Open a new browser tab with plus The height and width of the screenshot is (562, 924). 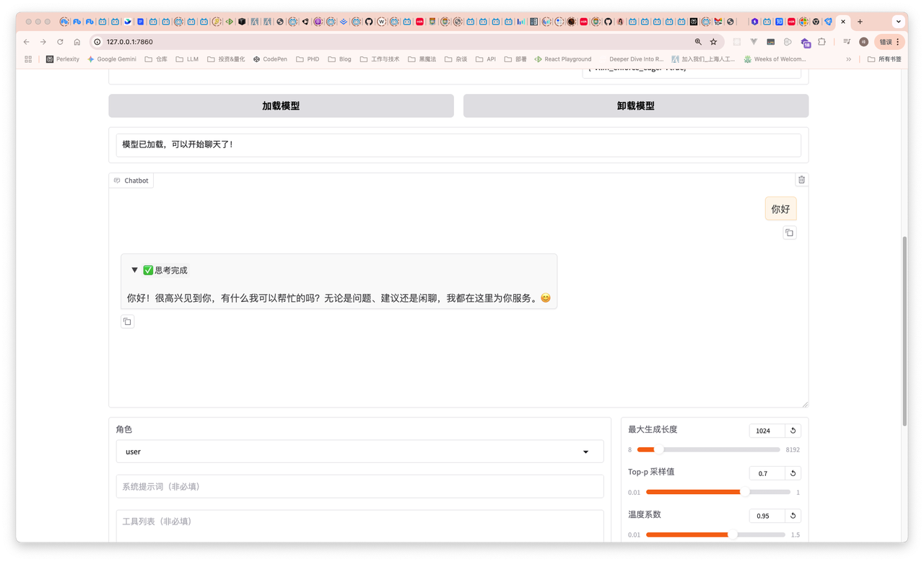point(860,22)
